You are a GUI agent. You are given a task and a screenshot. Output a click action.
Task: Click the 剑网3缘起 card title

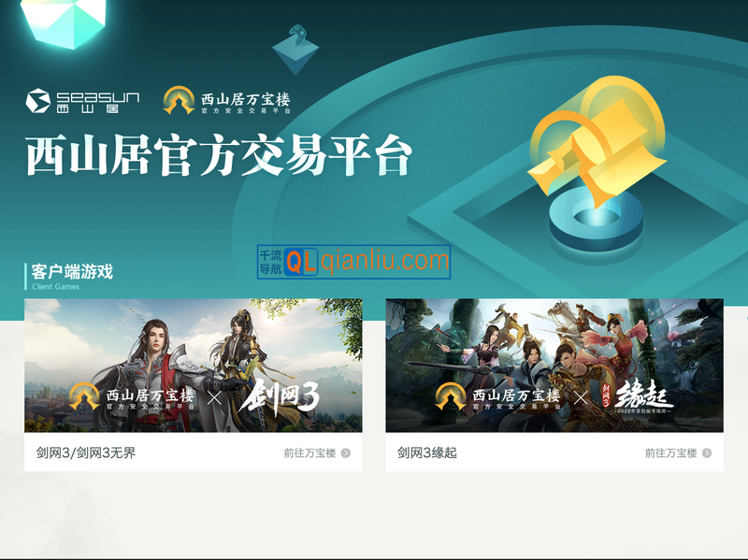click(427, 452)
